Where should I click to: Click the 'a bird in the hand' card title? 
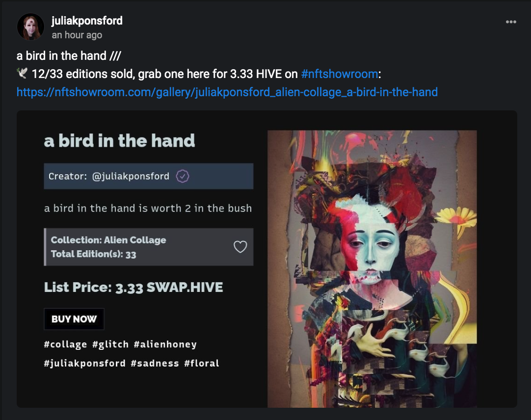(x=120, y=140)
